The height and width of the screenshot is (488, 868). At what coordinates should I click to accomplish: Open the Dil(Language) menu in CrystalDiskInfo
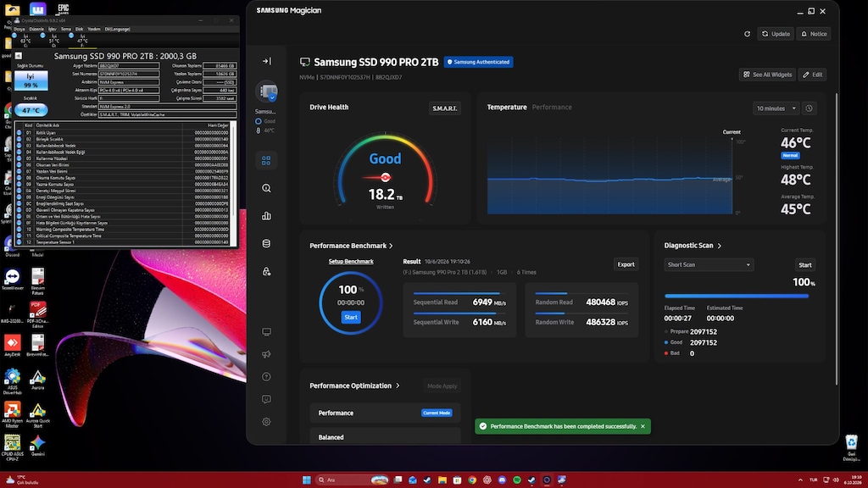coord(117,29)
